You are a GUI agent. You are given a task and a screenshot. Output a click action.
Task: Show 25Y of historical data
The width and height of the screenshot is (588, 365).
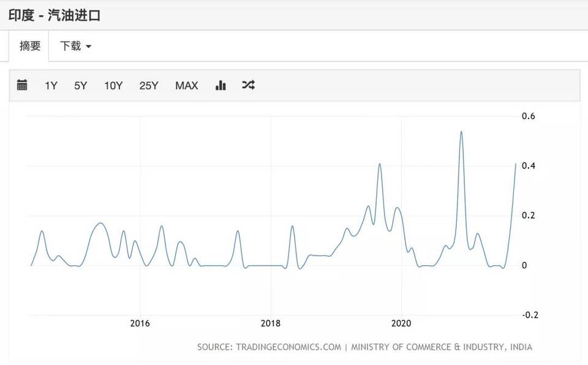[149, 86]
